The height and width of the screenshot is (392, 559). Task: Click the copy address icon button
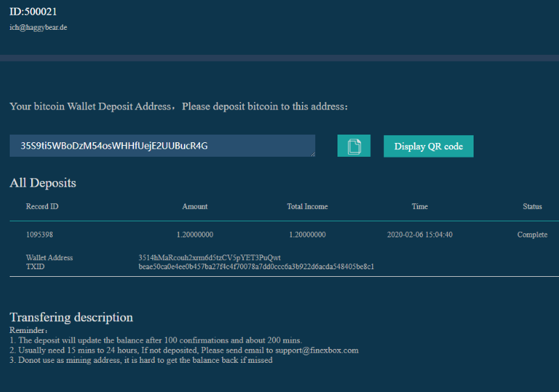click(x=354, y=146)
